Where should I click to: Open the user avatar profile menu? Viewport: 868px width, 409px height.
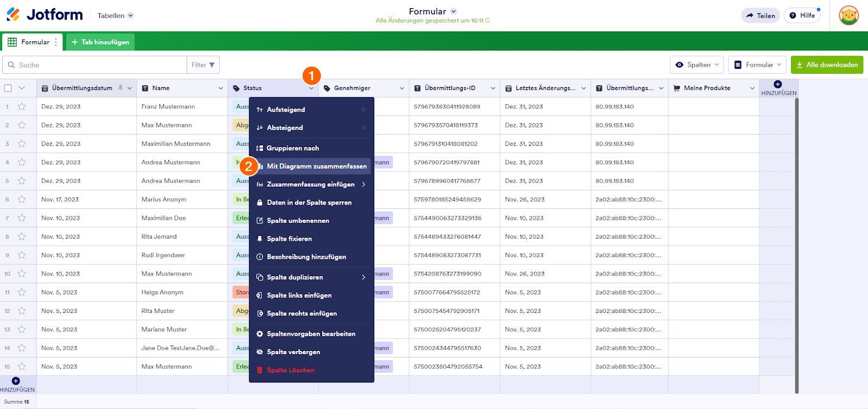point(848,15)
